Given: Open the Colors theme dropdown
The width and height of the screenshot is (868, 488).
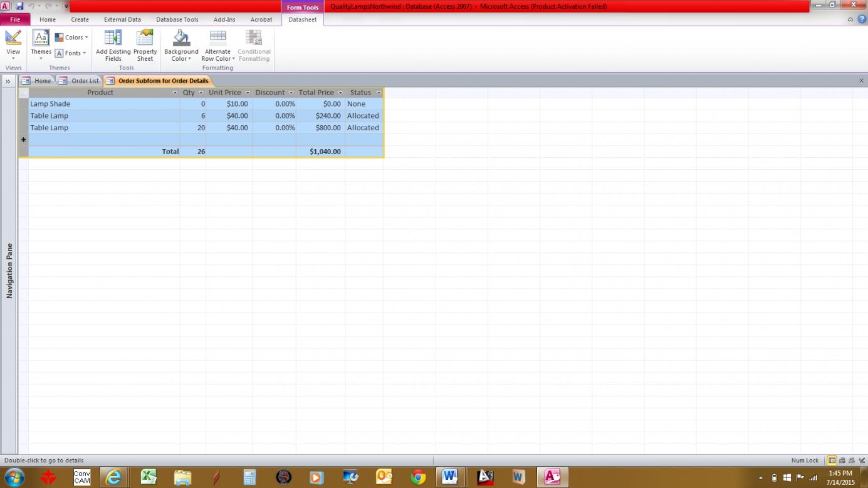Looking at the screenshot, I should click(71, 38).
